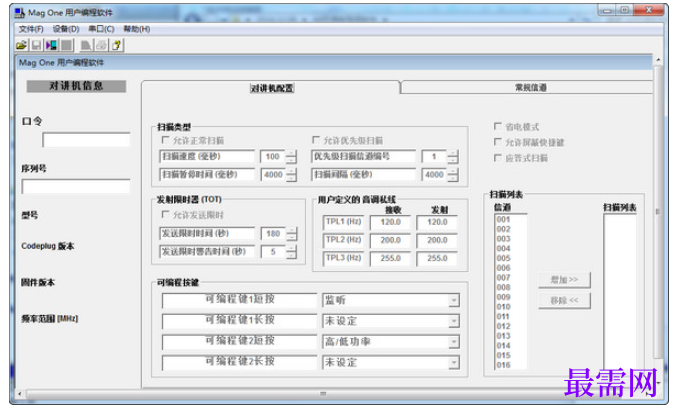Click the TPL3 transmit field showing 255.0

[437, 259]
